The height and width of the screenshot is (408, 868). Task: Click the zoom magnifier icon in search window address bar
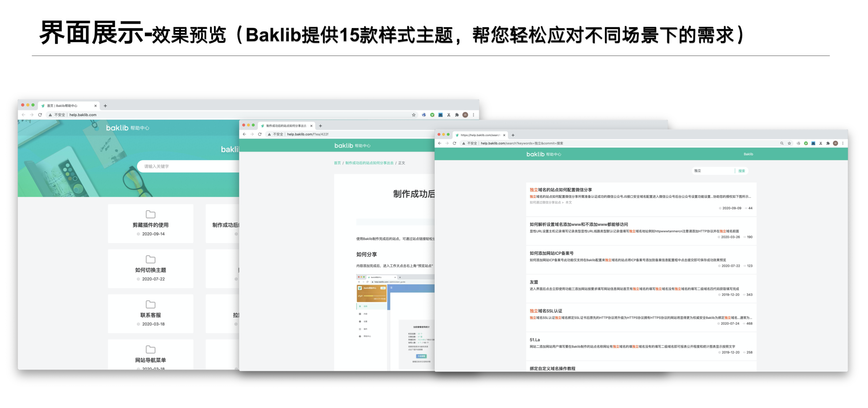pyautogui.click(x=781, y=143)
